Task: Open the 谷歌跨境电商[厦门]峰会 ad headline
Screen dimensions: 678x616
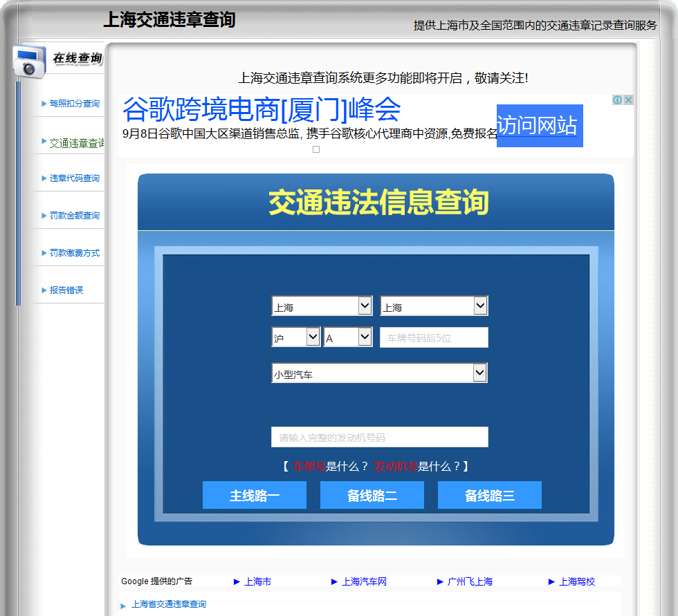Action: 262,109
